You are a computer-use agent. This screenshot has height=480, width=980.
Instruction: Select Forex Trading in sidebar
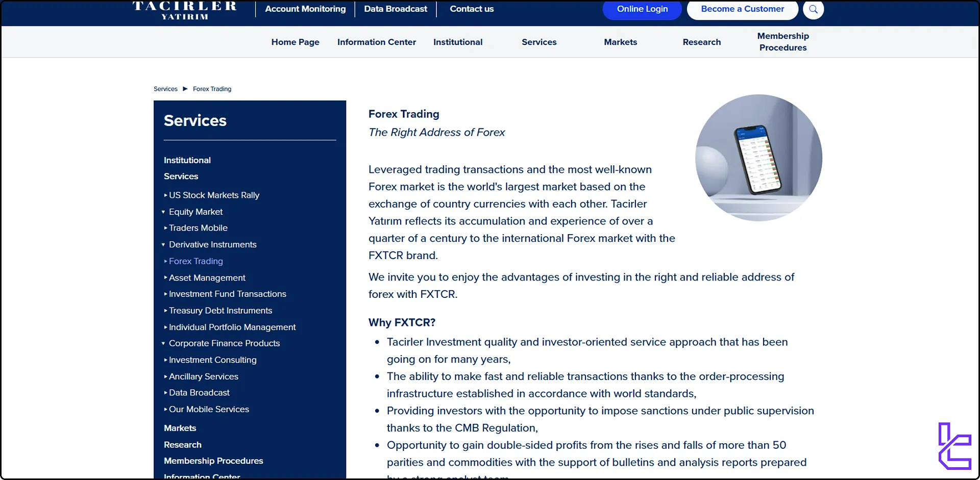coord(196,261)
